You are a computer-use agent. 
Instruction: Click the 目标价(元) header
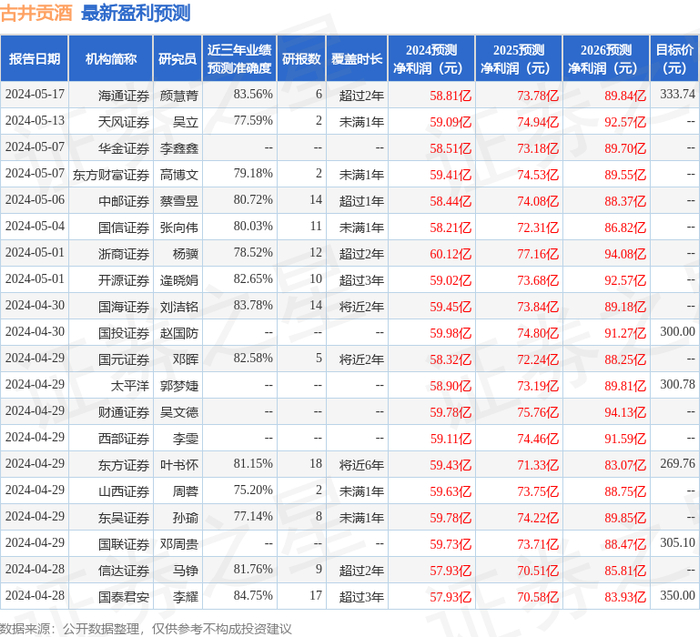(674, 59)
